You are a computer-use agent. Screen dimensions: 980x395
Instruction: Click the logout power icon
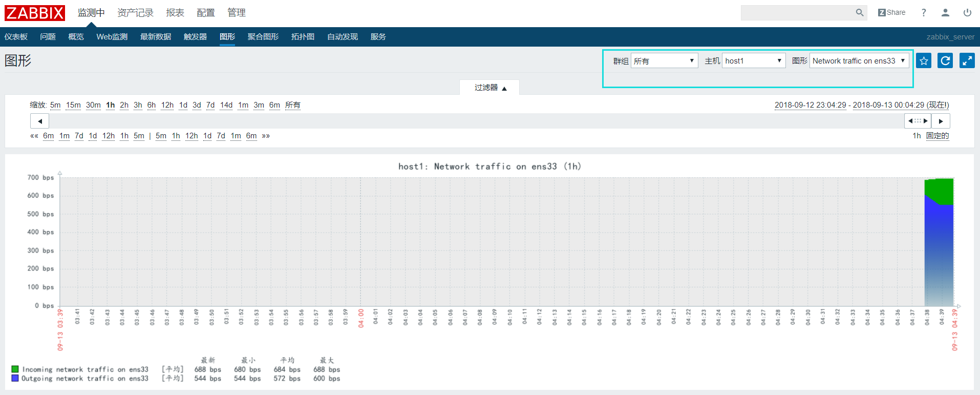(967, 13)
